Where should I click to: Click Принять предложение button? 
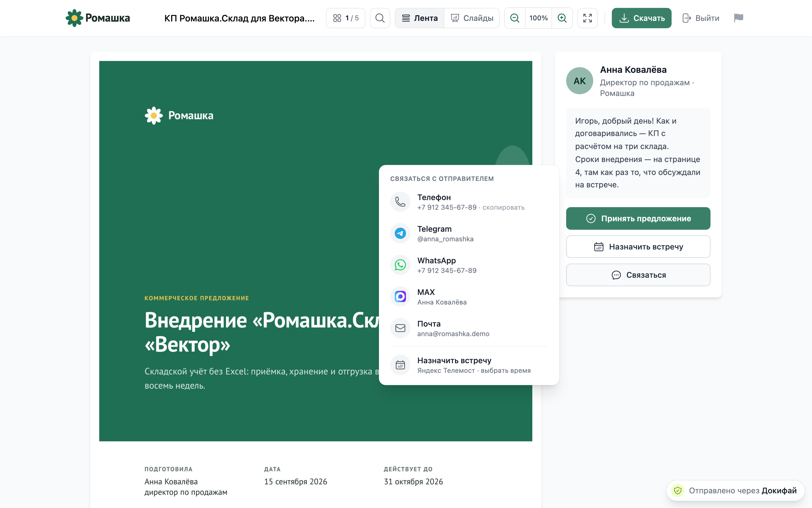pos(638,219)
